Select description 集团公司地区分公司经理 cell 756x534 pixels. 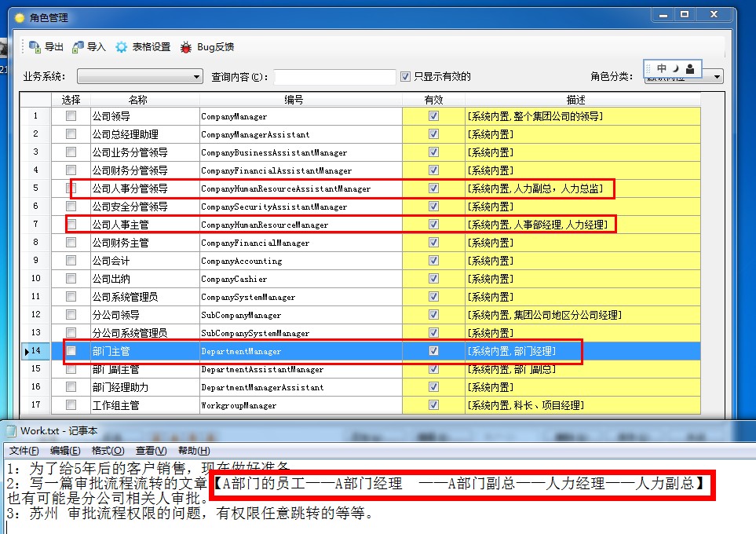pos(583,315)
